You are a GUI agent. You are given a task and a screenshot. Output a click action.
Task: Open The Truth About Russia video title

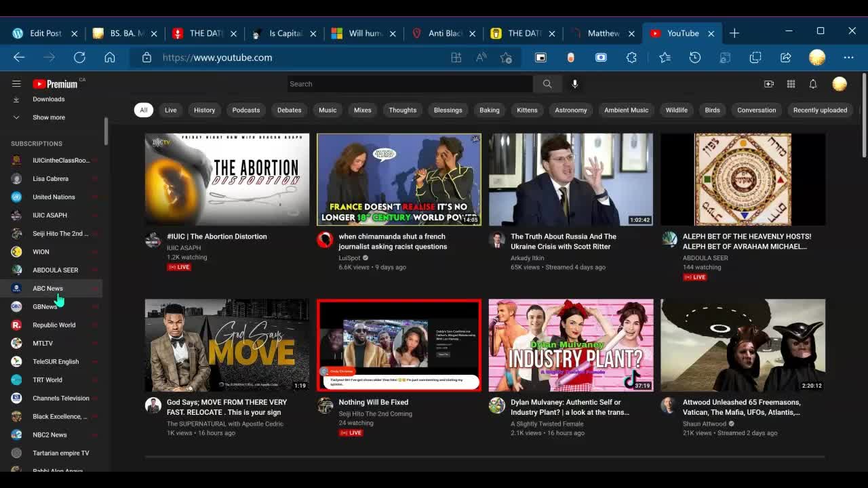point(564,241)
